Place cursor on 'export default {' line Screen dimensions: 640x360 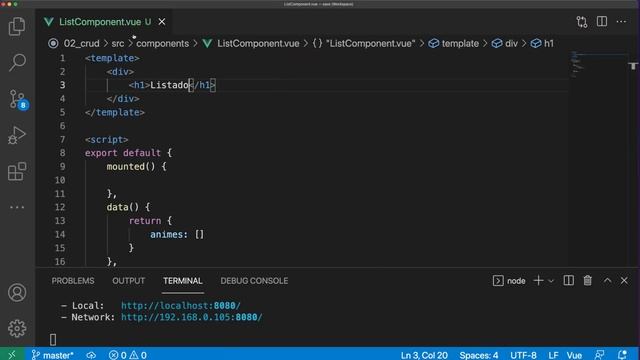tap(128, 153)
